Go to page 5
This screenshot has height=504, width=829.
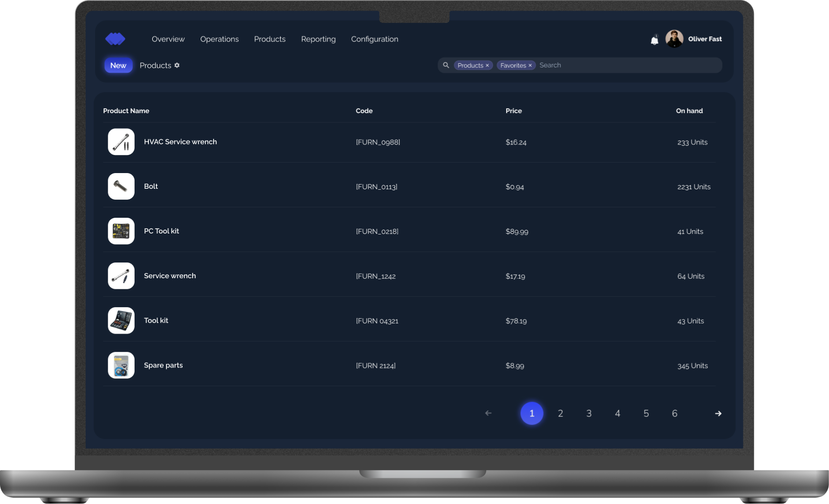646,413
